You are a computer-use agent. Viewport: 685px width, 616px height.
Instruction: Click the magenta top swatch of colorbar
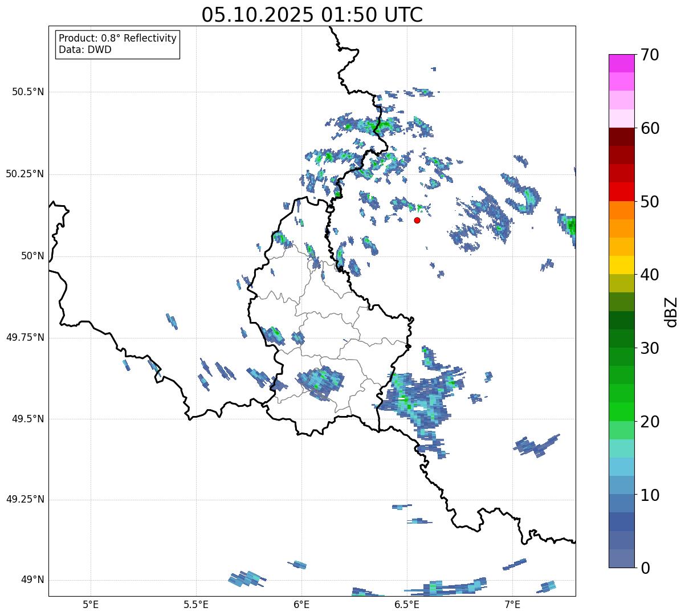tap(621, 63)
